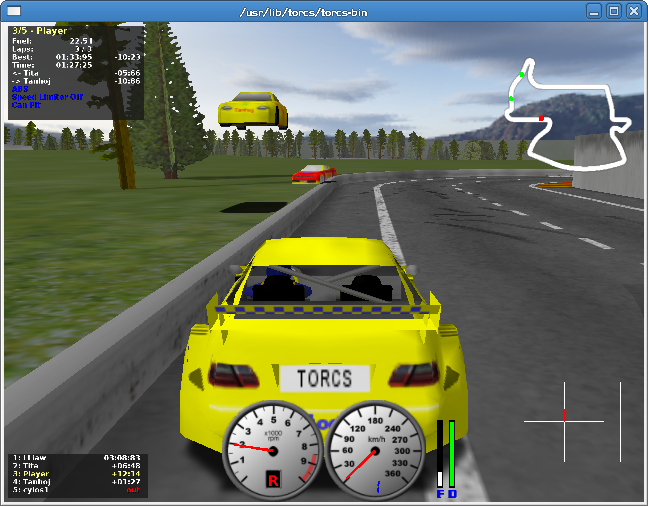Image resolution: width=648 pixels, height=506 pixels.
Task: Click the yellow '+12:14' gap time
Action: [126, 474]
